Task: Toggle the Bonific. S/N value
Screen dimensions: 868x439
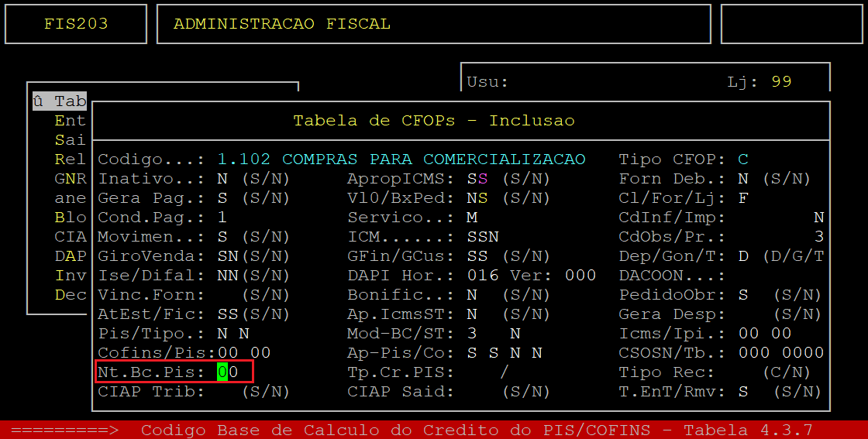Action: point(471,295)
